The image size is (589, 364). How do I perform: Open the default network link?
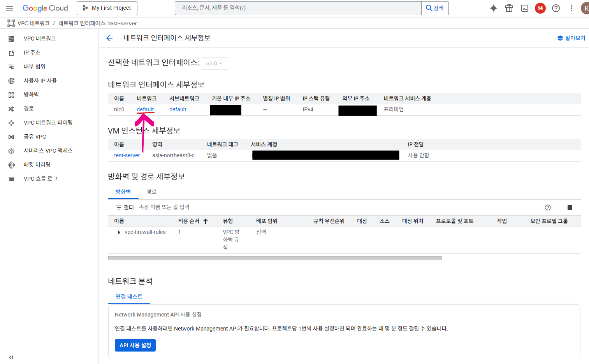[x=145, y=110]
